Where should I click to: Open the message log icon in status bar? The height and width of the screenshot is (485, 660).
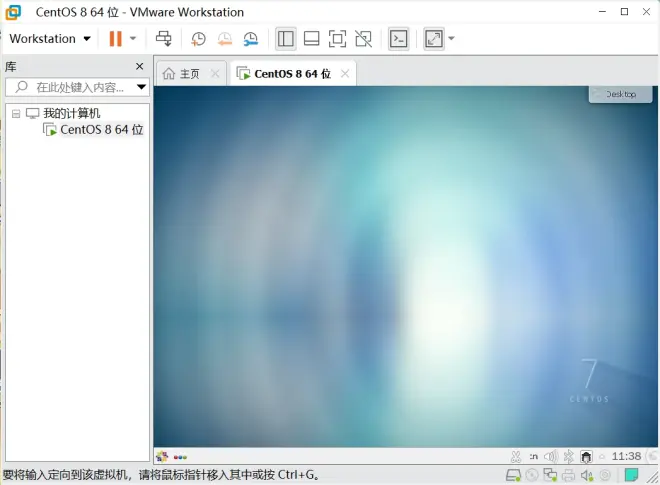click(631, 475)
